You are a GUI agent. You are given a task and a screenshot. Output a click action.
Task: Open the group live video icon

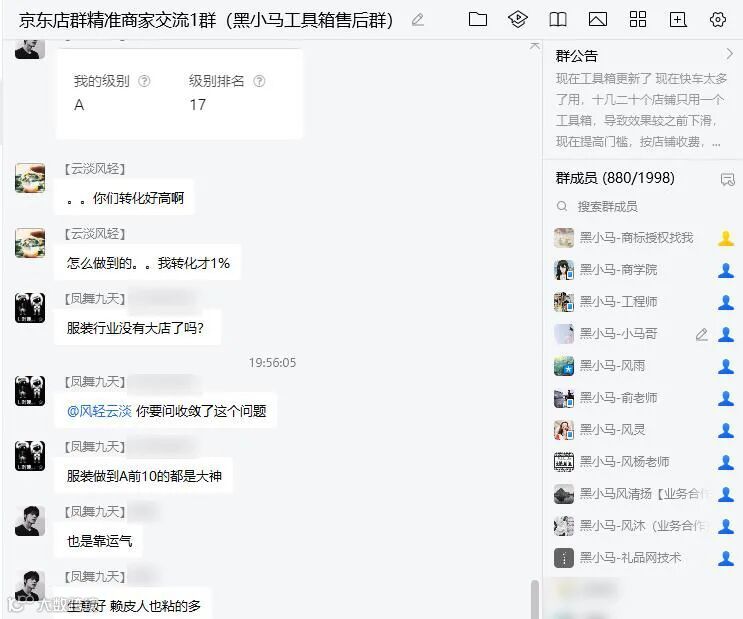(517, 19)
